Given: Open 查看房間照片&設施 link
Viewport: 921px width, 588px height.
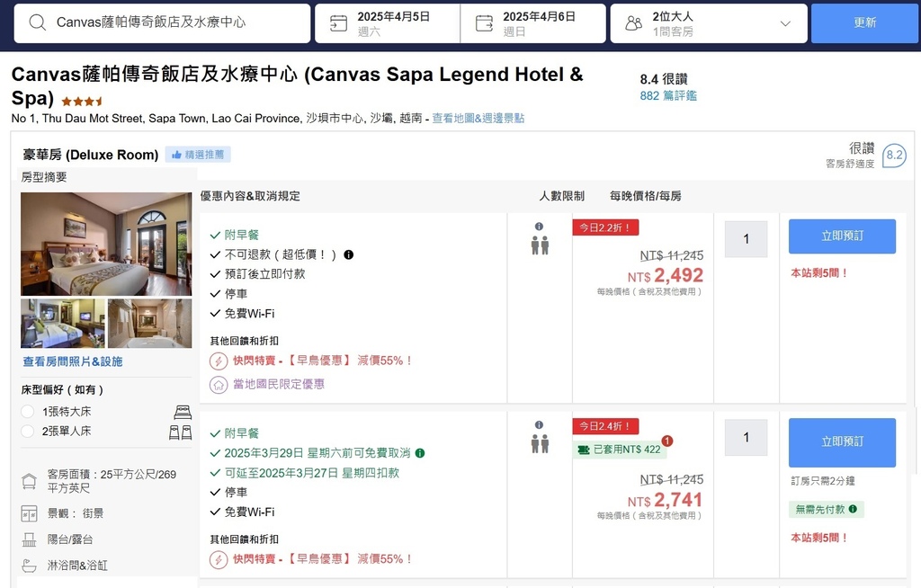Looking at the screenshot, I should tap(73, 361).
